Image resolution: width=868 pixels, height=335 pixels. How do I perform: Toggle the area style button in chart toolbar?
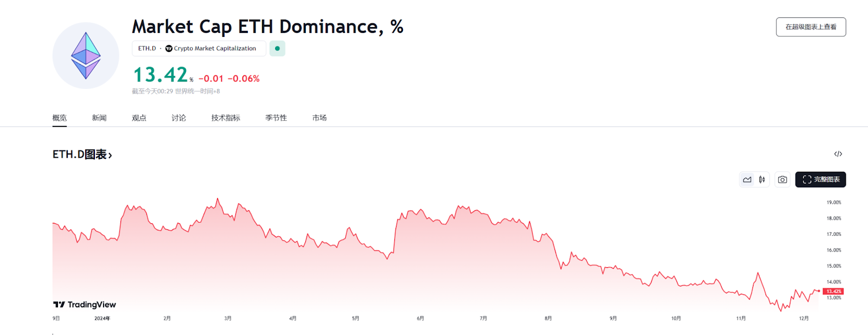747,179
